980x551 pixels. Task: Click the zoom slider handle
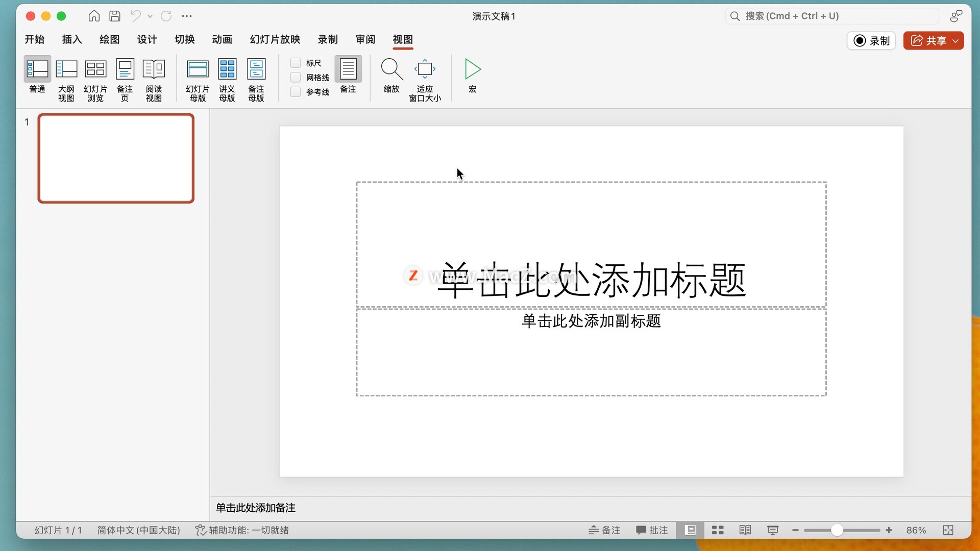837,531
